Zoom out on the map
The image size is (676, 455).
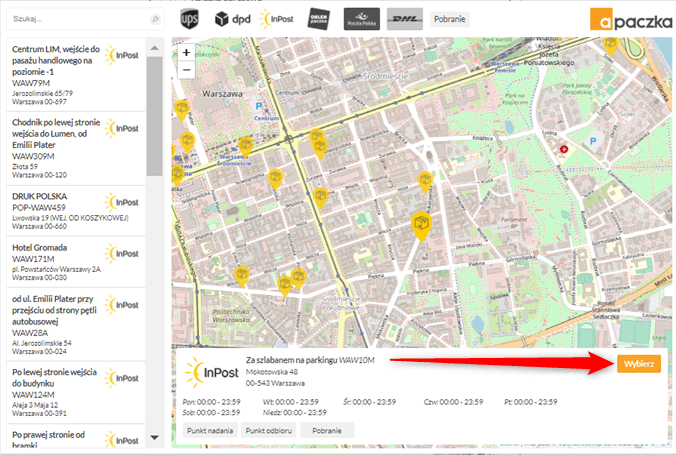pyautogui.click(x=186, y=69)
